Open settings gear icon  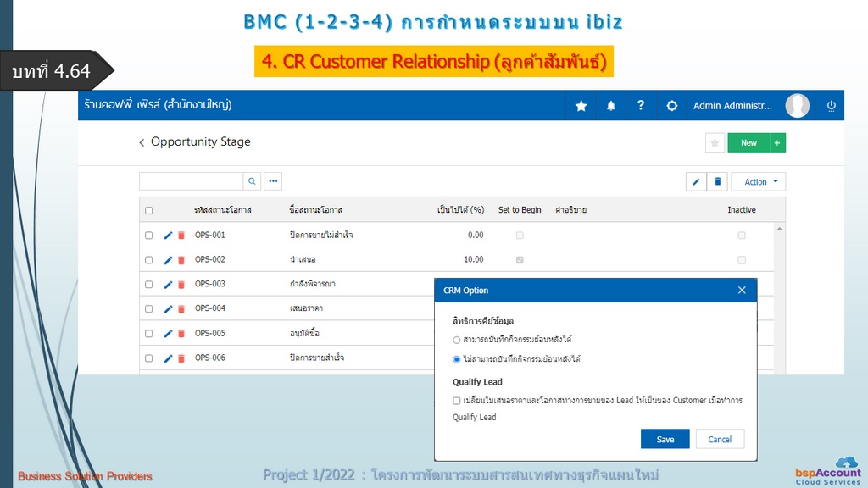(671, 106)
